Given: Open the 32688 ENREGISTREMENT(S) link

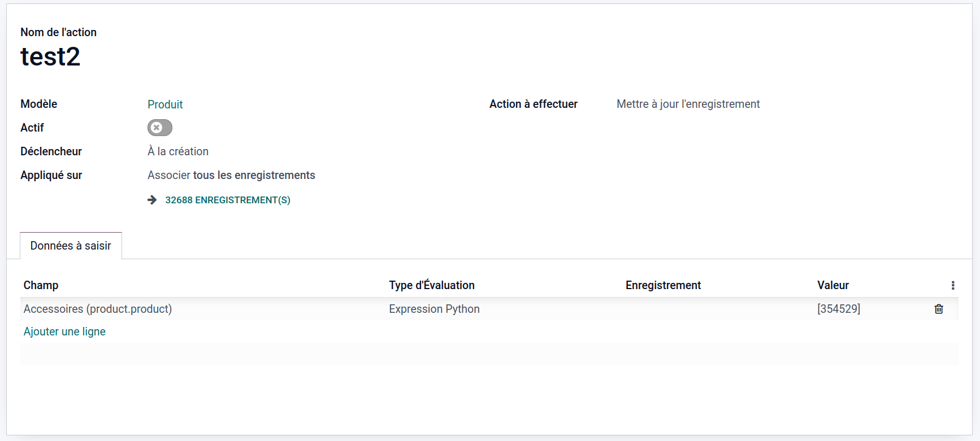Looking at the screenshot, I should point(227,200).
